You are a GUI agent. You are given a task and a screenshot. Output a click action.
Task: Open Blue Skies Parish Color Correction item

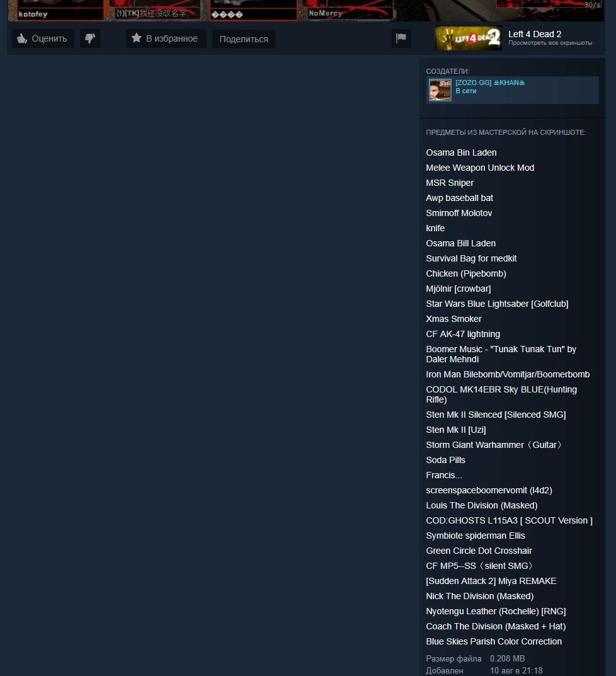pos(494,641)
